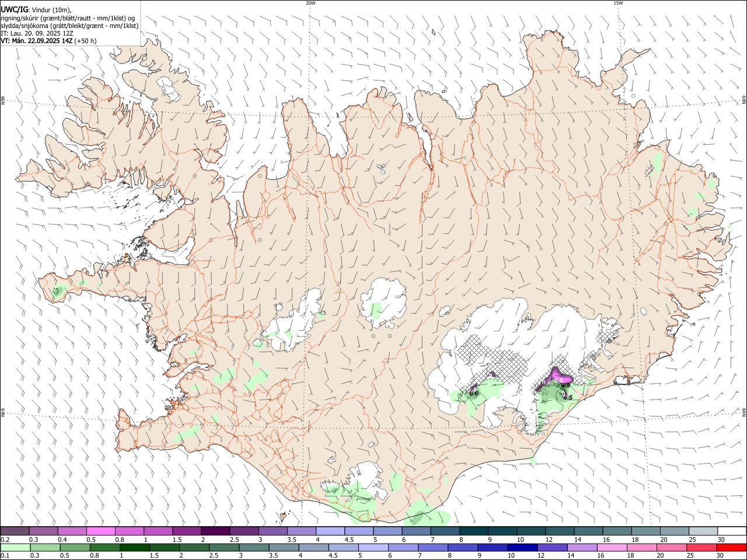Viewport: 747px width, 560px height.
Task: Click the 'UWC/IG: Vindur (10m)' title text
Action: 36,9
